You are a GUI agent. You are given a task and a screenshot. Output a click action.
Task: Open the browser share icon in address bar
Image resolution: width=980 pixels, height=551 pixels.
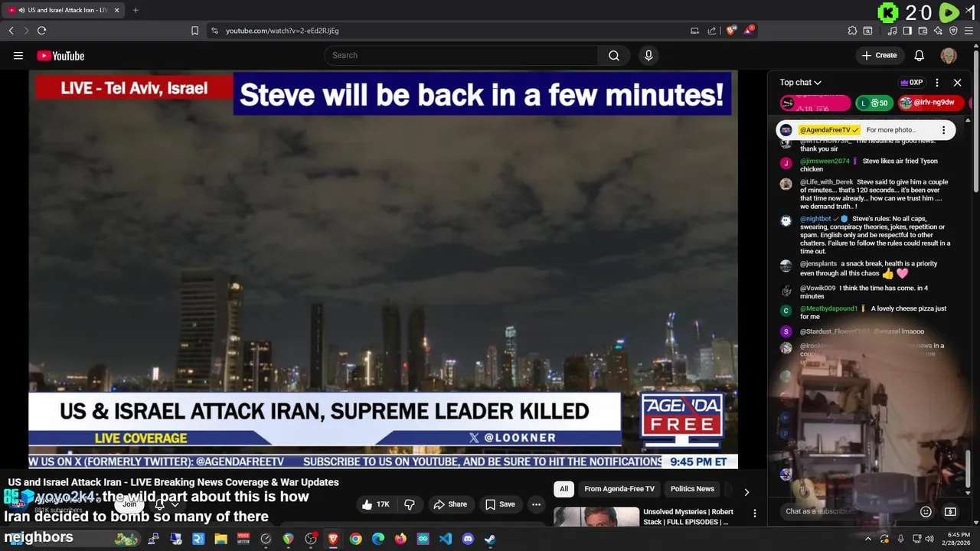coord(712,31)
